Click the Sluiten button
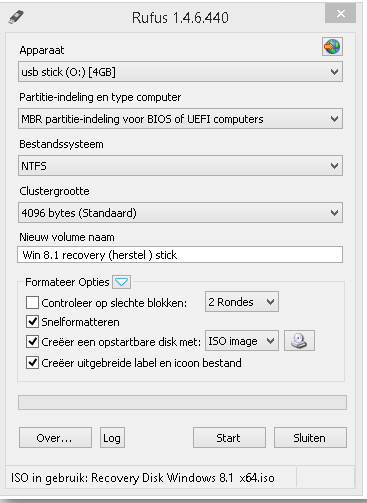This screenshot has width=367, height=503. (310, 438)
